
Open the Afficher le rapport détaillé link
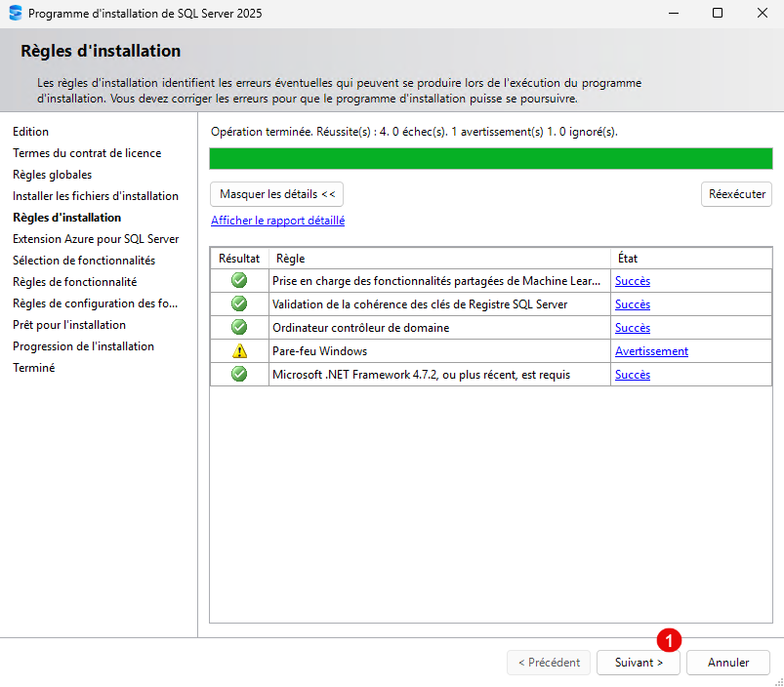[x=277, y=221]
